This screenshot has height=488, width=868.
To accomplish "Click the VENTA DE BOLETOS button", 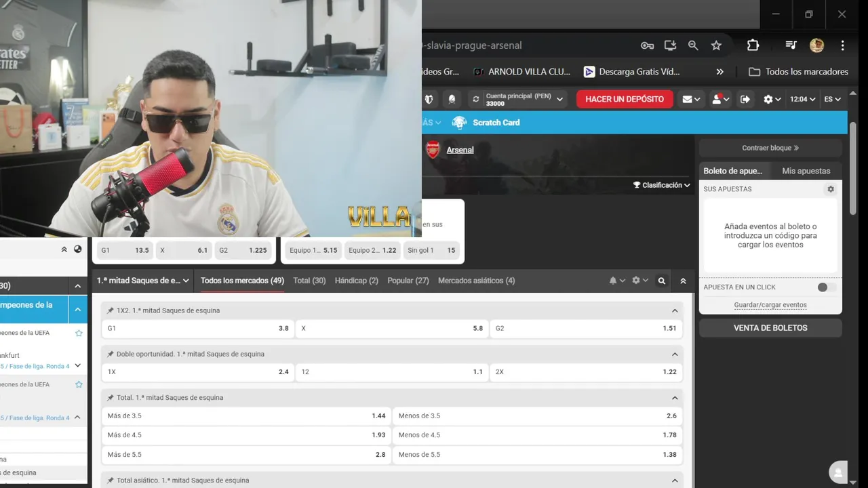I will [x=770, y=328].
